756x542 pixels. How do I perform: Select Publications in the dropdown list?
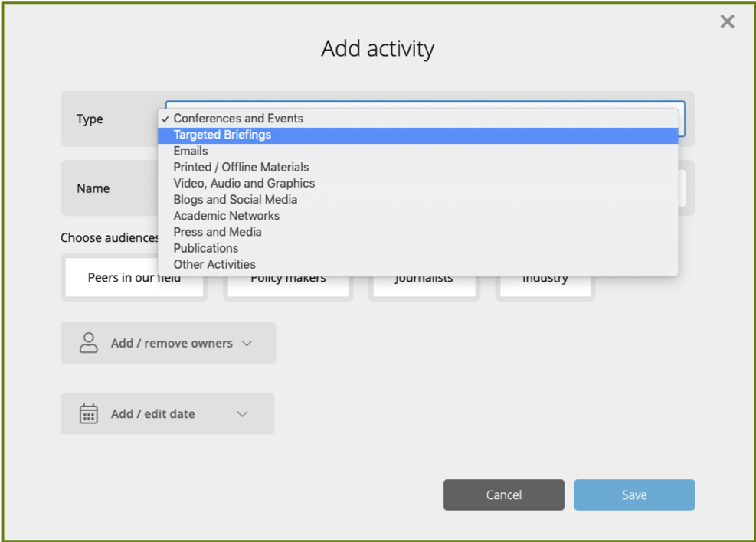pyautogui.click(x=206, y=248)
